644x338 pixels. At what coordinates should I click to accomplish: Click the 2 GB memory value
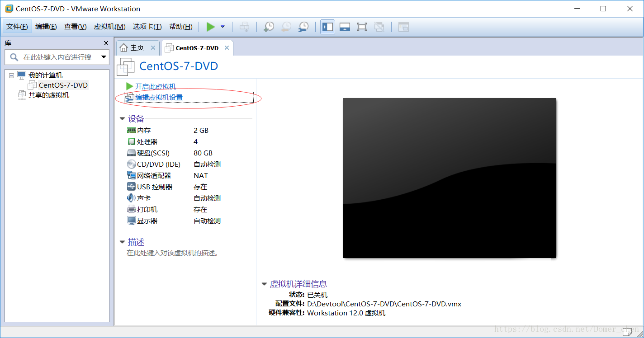click(x=201, y=130)
